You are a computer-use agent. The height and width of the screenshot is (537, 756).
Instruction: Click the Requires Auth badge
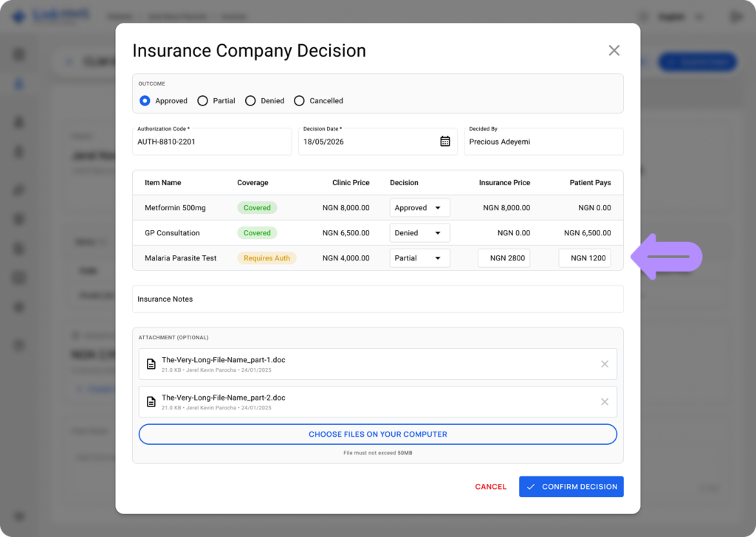[x=267, y=257]
